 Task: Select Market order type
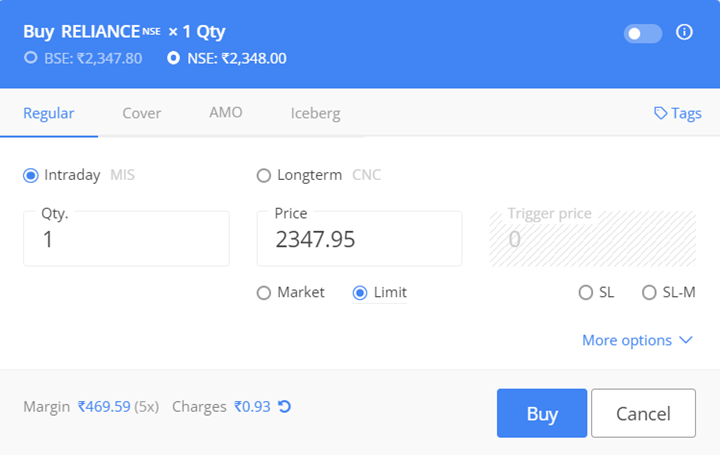(264, 292)
